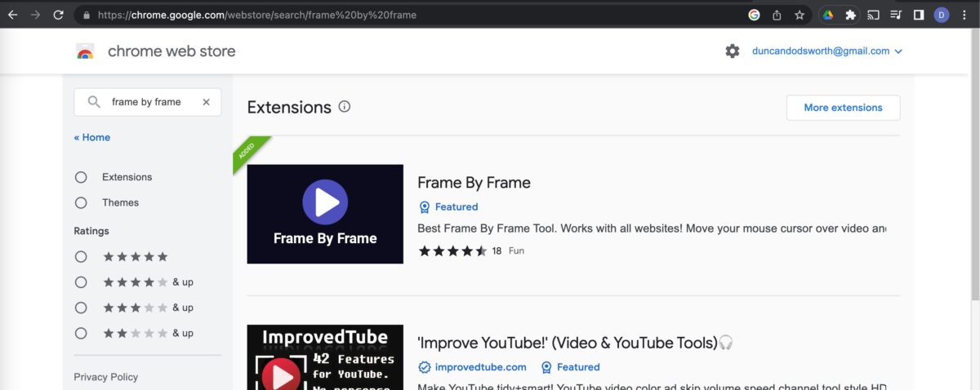Filter by three stars & up

(x=81, y=308)
